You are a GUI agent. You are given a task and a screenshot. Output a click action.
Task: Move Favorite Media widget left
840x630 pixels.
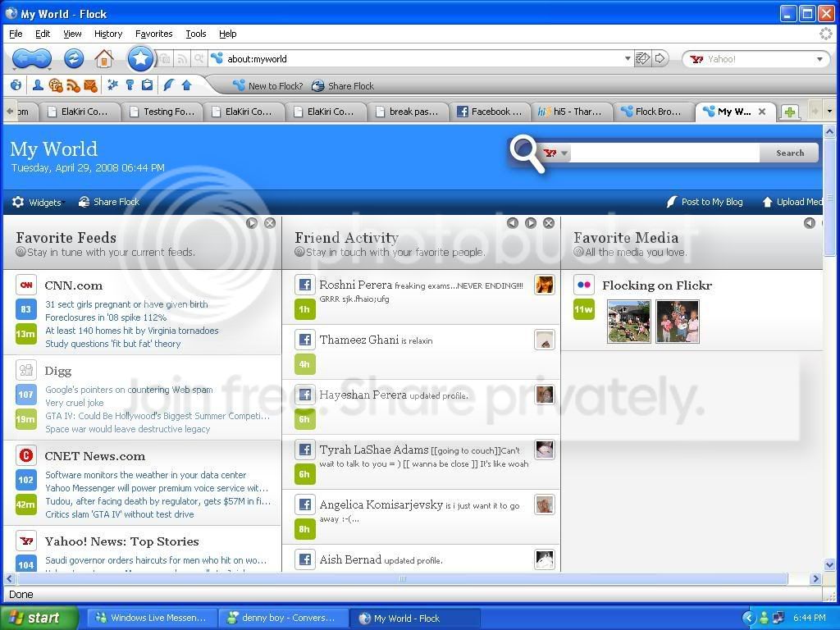pyautogui.click(x=810, y=223)
